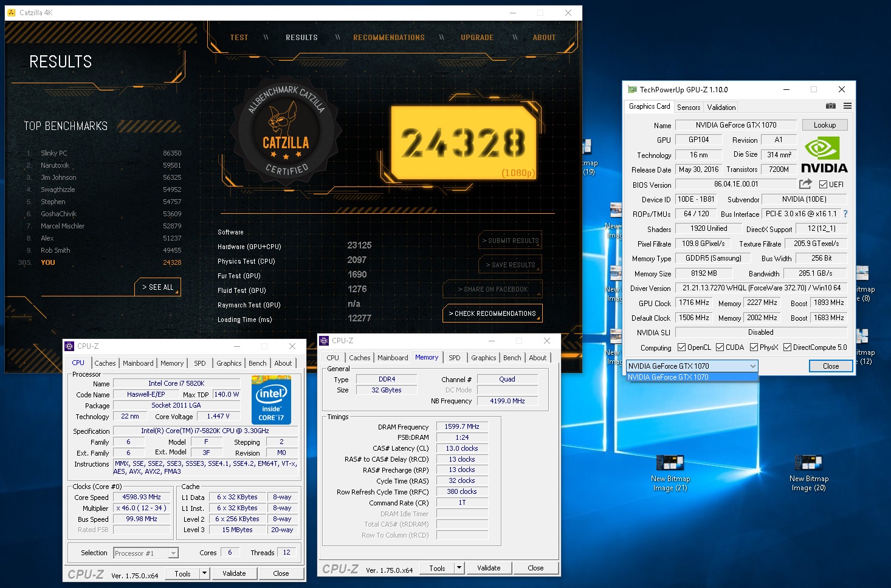Open the Bench tab in CPU-Z CPU window
Image resolution: width=891 pixels, height=588 pixels.
tap(258, 363)
